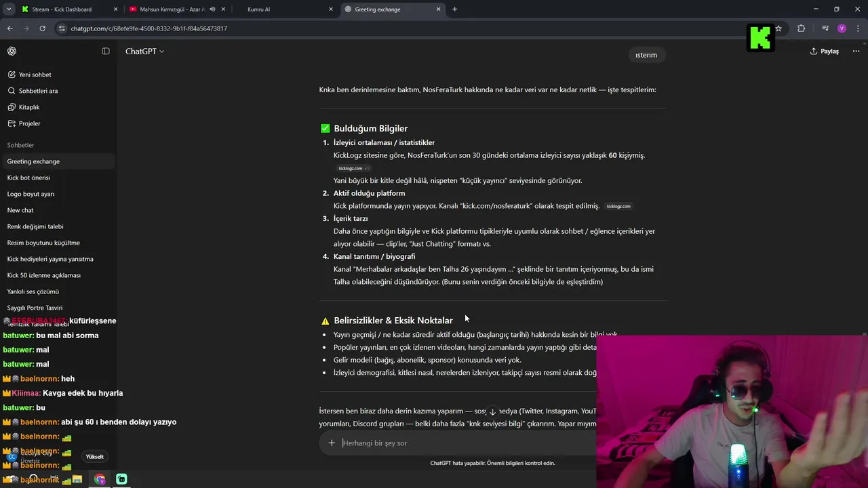Reload the page with the refresh icon

point(42,28)
